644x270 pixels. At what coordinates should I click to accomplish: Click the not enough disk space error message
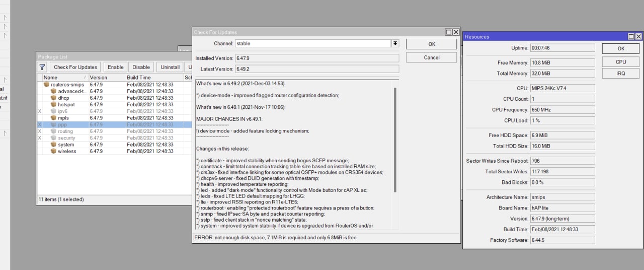coord(275,238)
